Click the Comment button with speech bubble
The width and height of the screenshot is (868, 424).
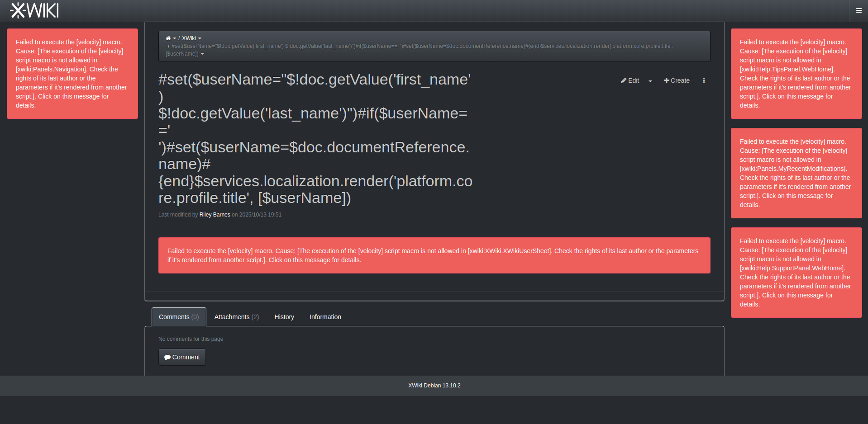click(x=182, y=357)
